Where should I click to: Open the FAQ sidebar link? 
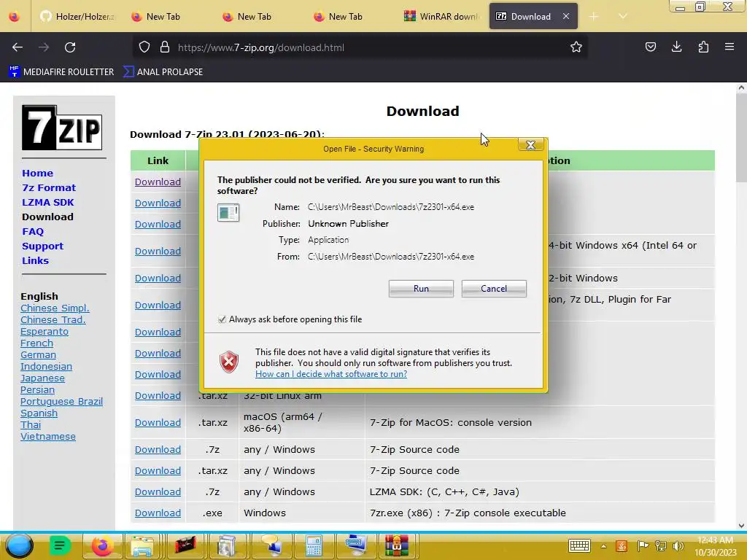coord(32,231)
